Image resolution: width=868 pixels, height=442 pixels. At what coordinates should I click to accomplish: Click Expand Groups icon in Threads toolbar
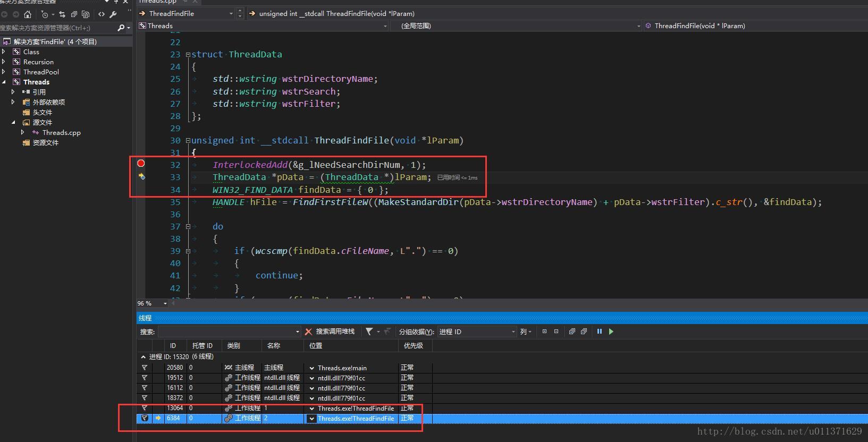coord(572,331)
